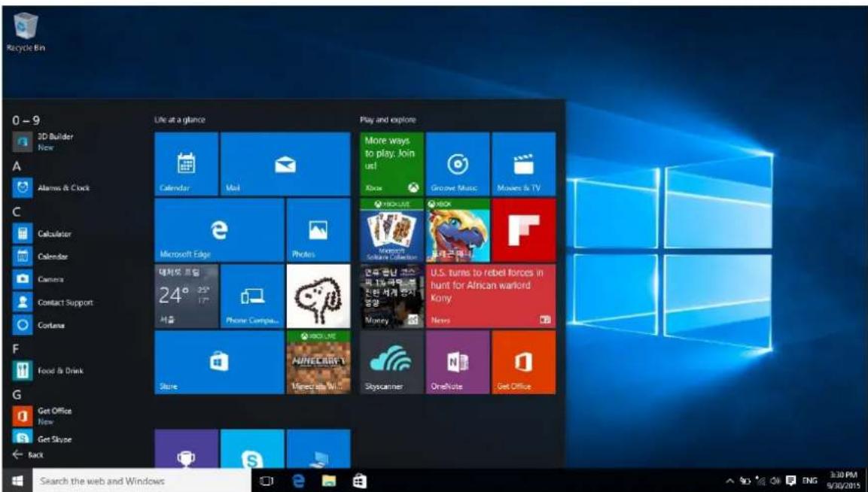Open the Money tile

coord(391,296)
